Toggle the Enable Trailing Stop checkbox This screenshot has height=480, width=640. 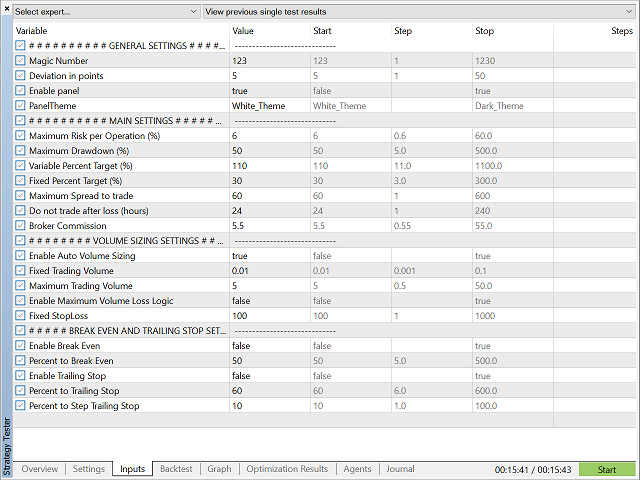tap(20, 376)
